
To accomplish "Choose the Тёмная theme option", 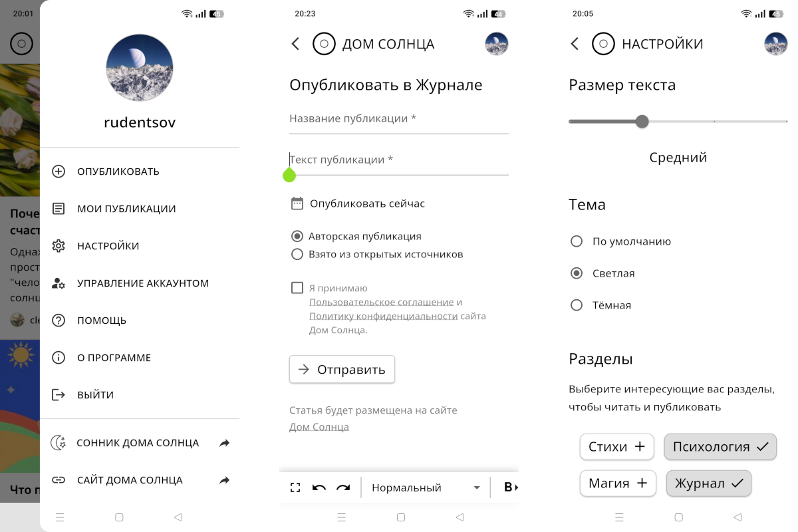I will [577, 305].
